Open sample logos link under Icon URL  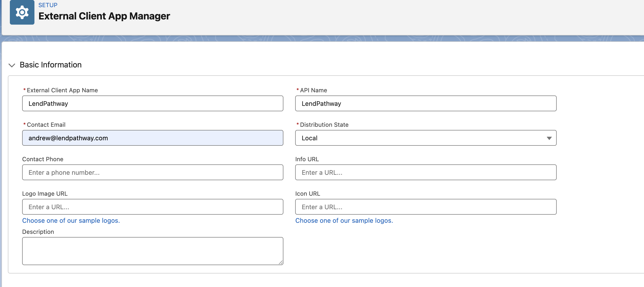click(x=344, y=221)
